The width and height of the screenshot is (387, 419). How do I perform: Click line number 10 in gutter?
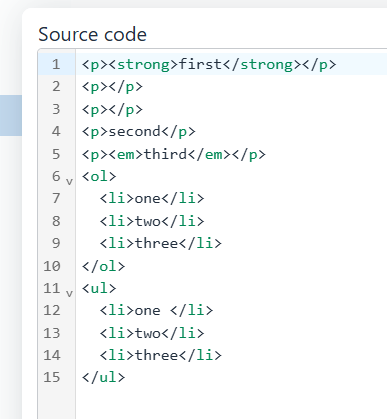[52, 266]
